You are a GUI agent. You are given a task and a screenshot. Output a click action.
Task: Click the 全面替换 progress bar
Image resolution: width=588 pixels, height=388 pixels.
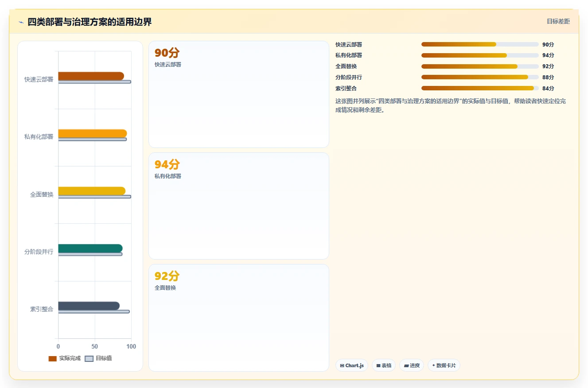tap(480, 66)
